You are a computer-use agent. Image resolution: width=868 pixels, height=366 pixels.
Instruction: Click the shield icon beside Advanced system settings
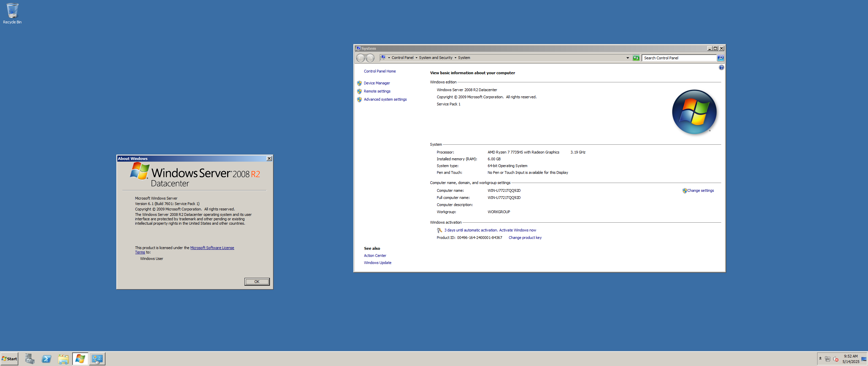359,99
